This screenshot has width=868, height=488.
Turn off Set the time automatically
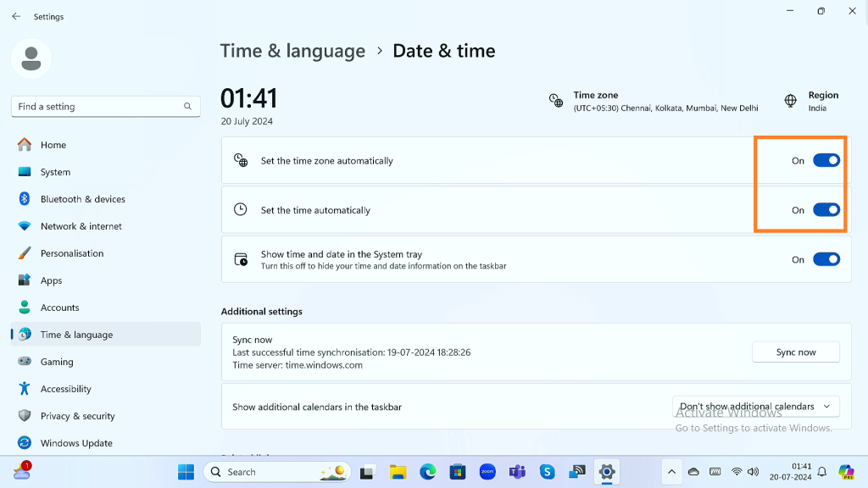click(x=826, y=210)
